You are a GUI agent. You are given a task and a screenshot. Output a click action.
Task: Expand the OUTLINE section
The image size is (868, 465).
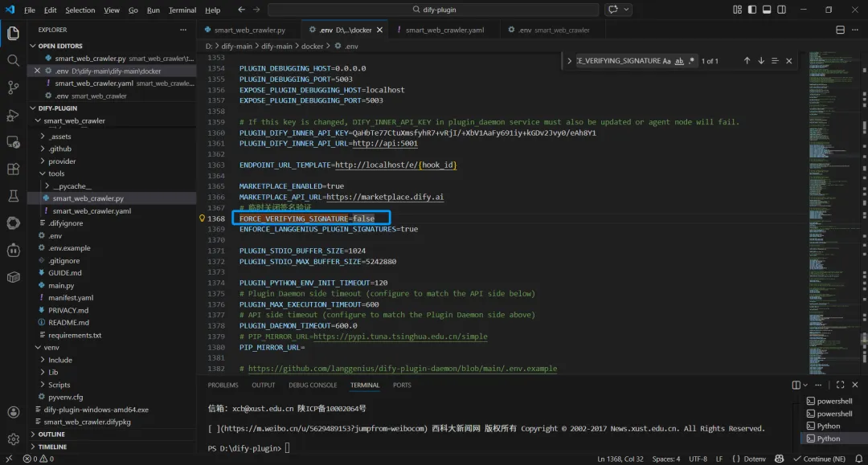click(51, 434)
